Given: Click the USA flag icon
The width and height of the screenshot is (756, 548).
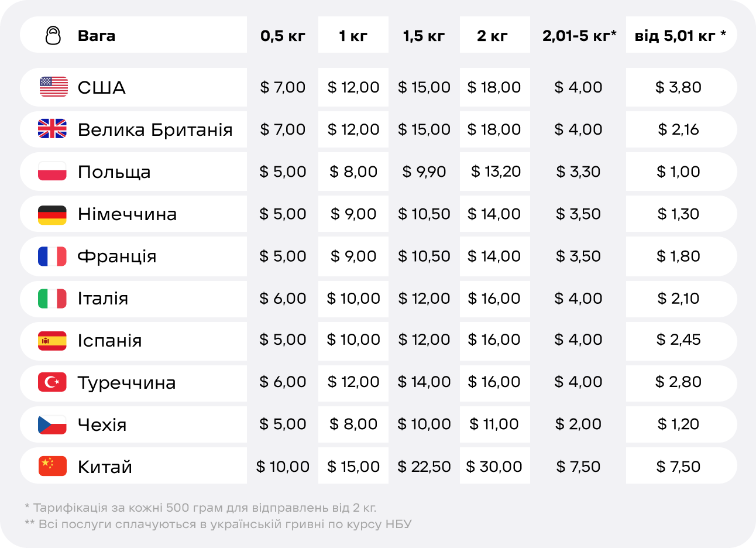Looking at the screenshot, I should coord(54,87).
